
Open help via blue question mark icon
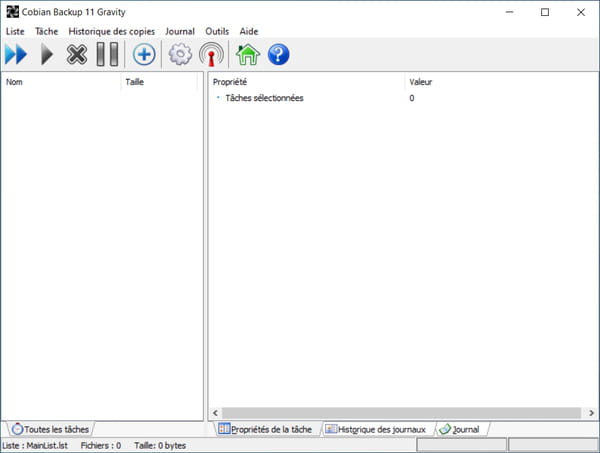tap(279, 54)
